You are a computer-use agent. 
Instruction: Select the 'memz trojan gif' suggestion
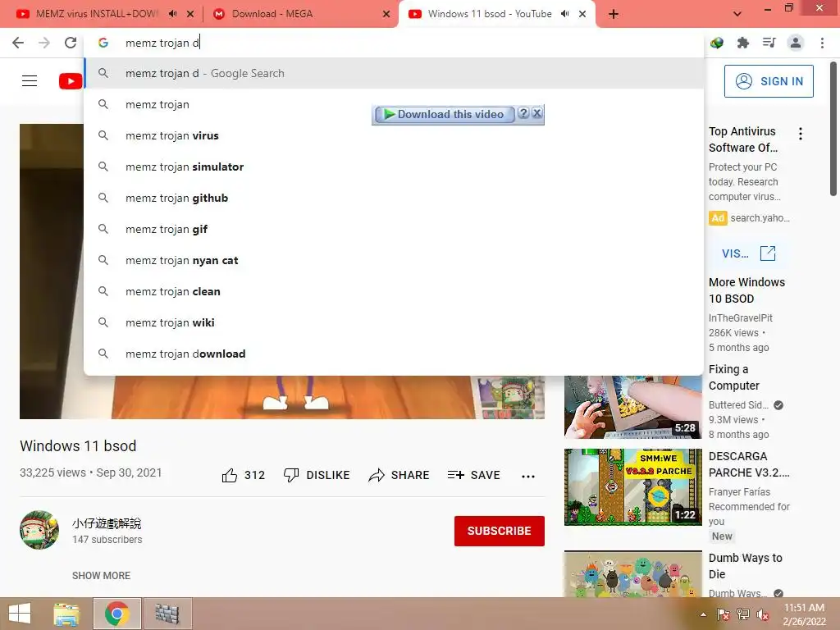pos(394,230)
